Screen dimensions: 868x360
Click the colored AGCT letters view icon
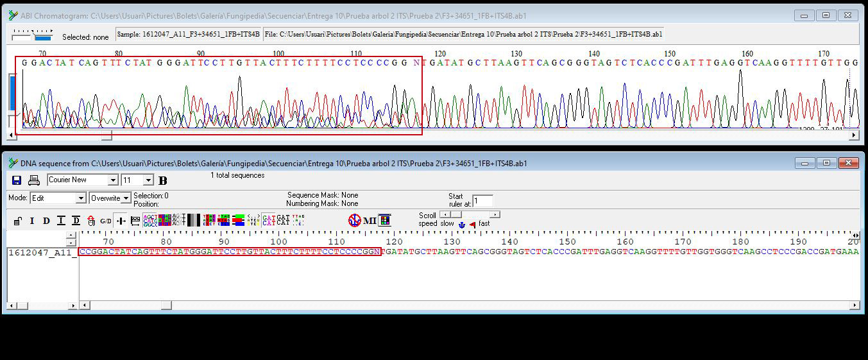coord(150,221)
